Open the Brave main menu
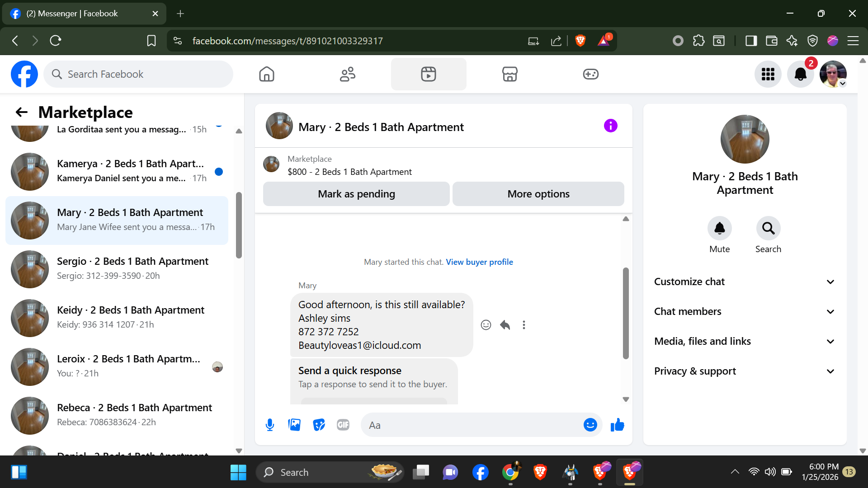Viewport: 868px width, 488px height. click(x=853, y=41)
